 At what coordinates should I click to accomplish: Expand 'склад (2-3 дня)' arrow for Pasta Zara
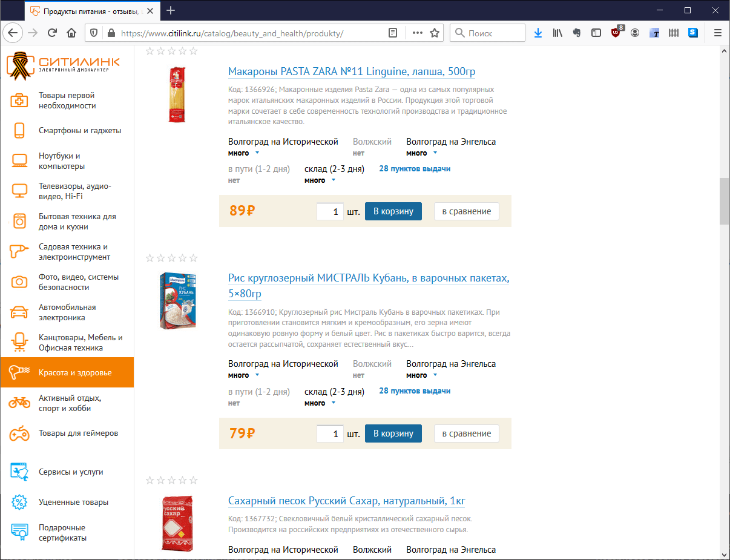[334, 180]
